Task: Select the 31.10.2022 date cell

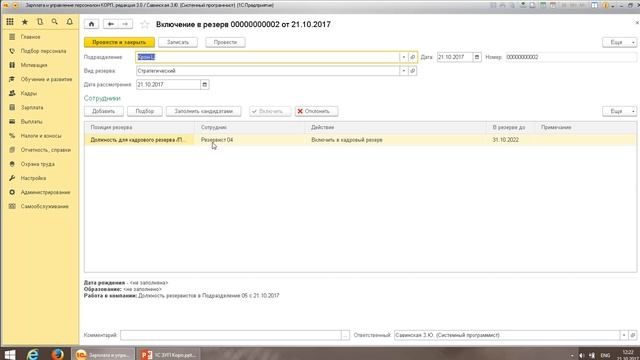Action: (x=511, y=140)
